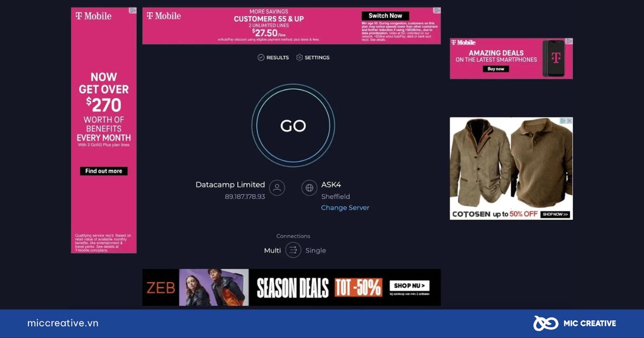Open AdChoices icon on left T-Mobile ad
Image resolution: width=644 pixels, height=338 pixels.
[x=133, y=10]
